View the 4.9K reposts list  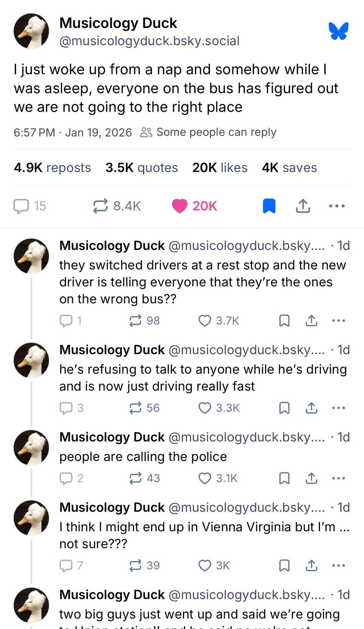pyautogui.click(x=52, y=168)
